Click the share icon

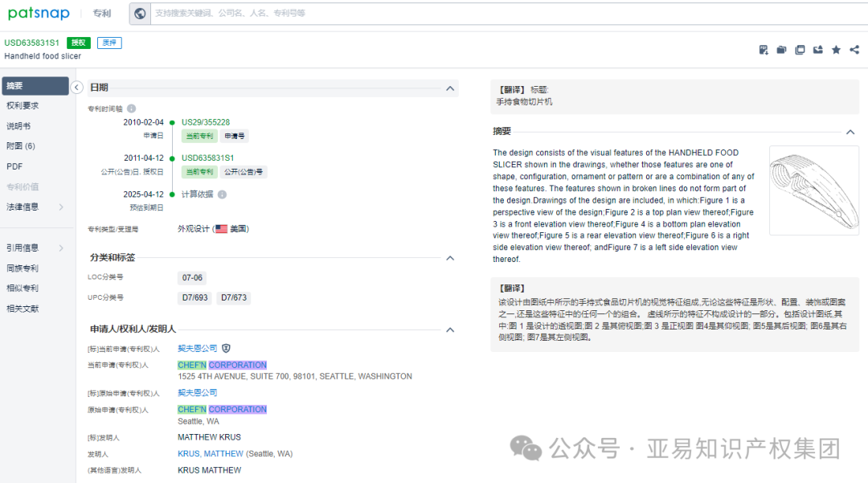click(854, 50)
